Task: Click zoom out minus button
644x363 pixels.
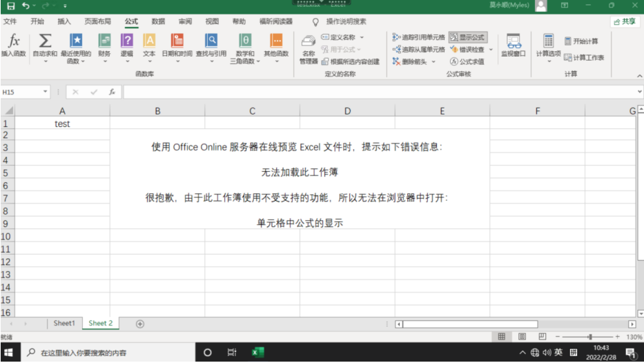Action: pos(557,337)
